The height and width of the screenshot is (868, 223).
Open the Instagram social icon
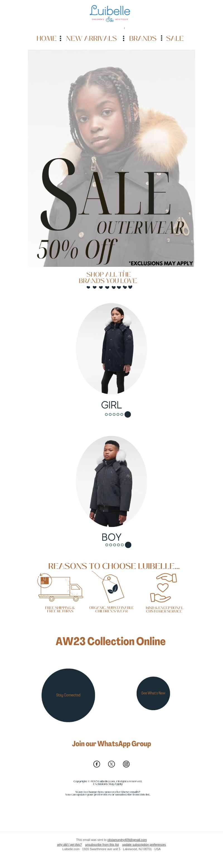tap(126, 764)
